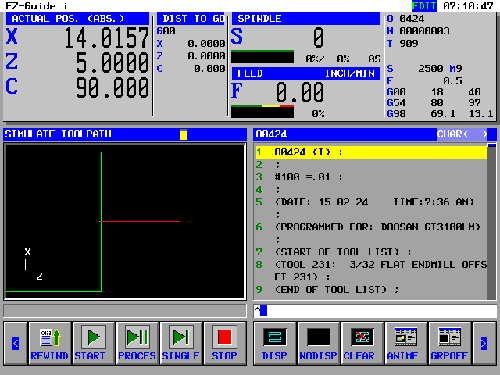
Task: Select program line 1 highlighted in yellow
Action: pos(371,152)
